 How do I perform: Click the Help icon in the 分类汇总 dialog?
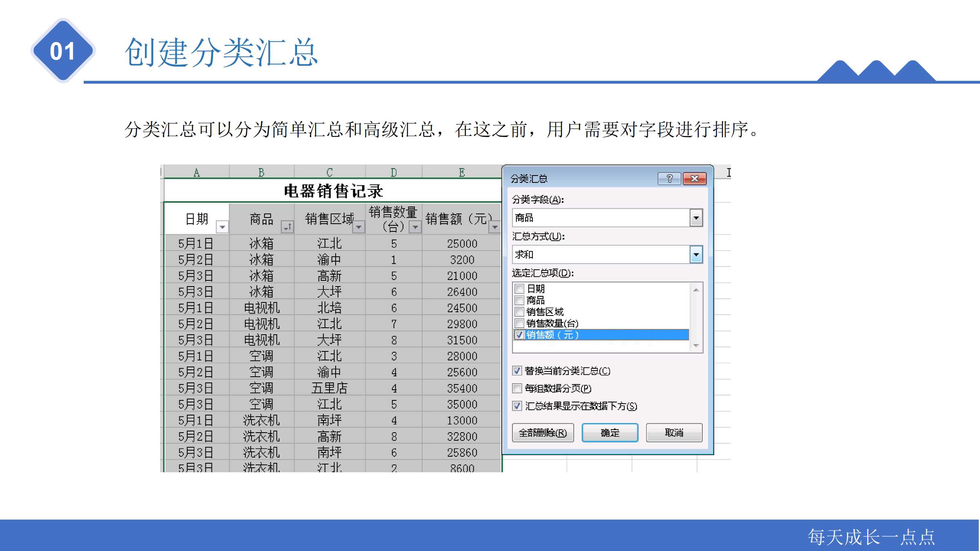(x=670, y=178)
